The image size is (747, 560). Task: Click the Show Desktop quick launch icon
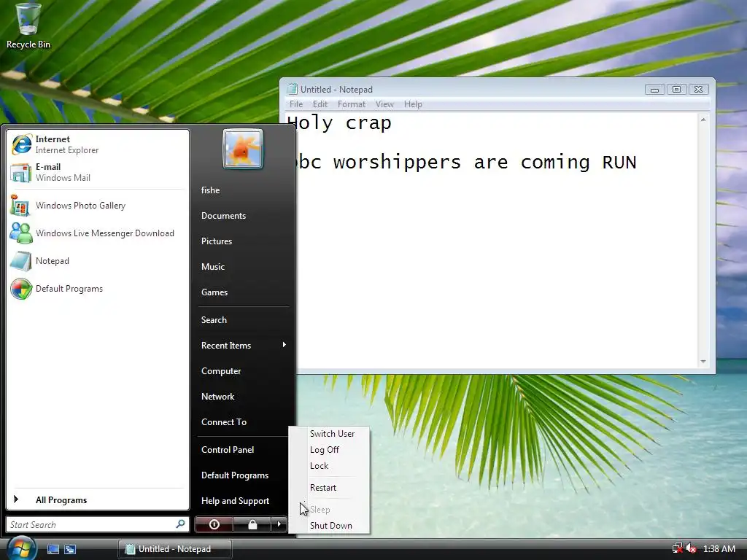coord(53,550)
